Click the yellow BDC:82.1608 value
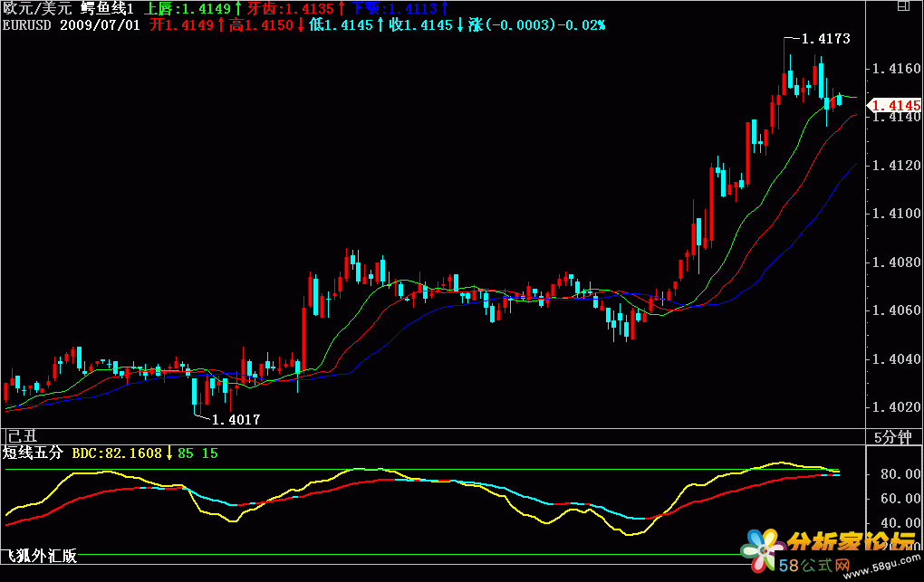 (x=117, y=453)
